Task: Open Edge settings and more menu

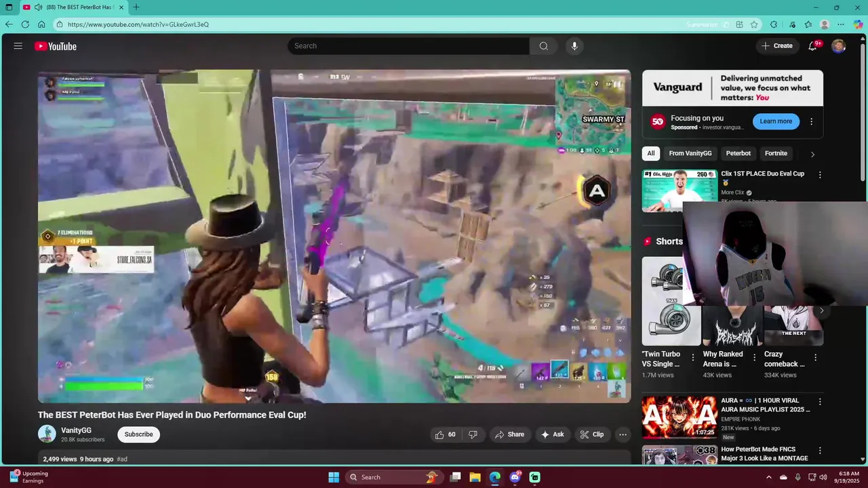Action: pos(842,24)
